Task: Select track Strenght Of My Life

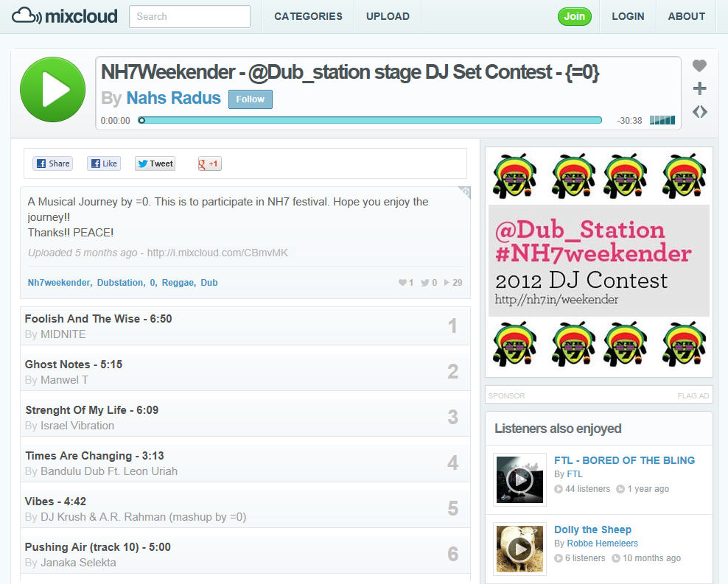Action: 92,410
